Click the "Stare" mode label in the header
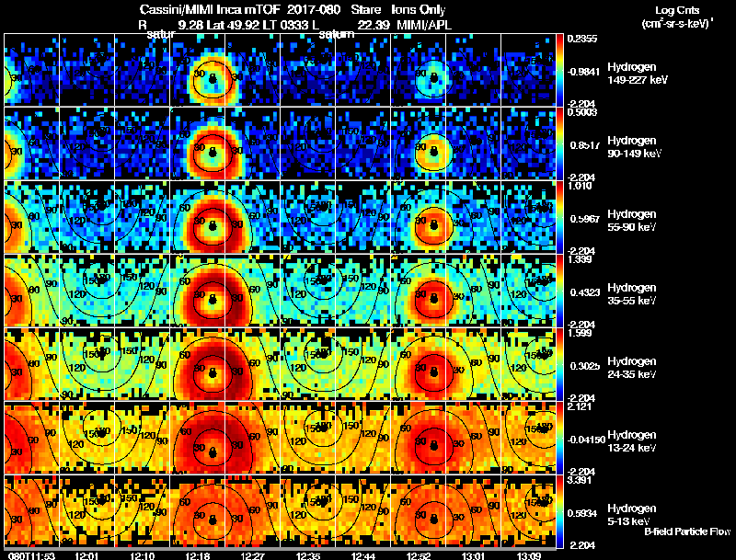Image resolution: width=736 pixels, height=560 pixels. [x=365, y=9]
